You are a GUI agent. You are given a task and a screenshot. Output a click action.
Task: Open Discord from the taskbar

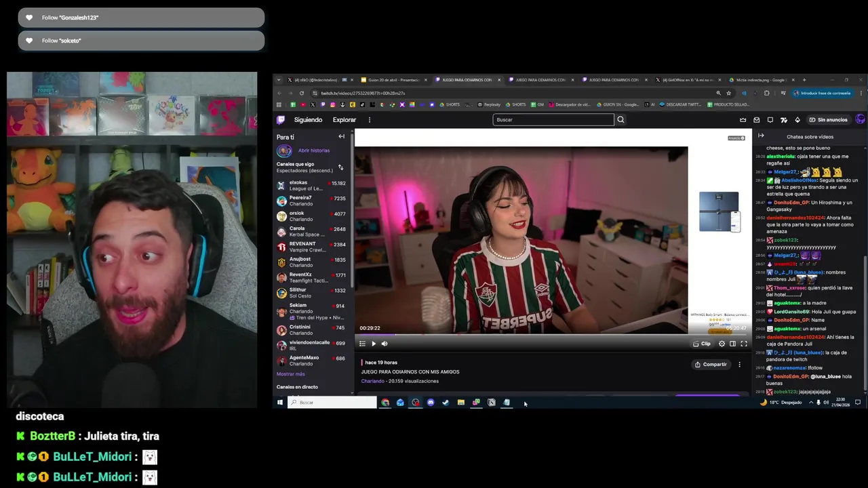(x=431, y=403)
